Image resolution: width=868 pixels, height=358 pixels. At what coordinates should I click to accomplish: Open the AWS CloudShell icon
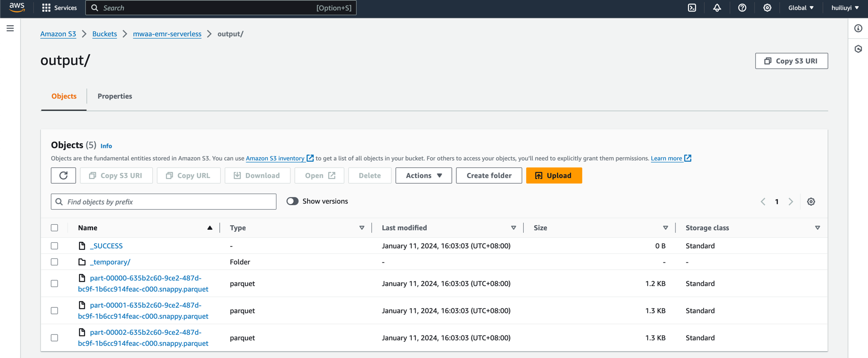[x=692, y=8]
